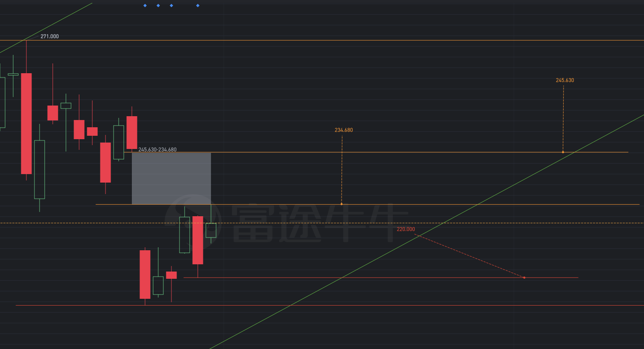The height and width of the screenshot is (349, 644).
Task: Click the 271.000 price label
Action: [49, 37]
